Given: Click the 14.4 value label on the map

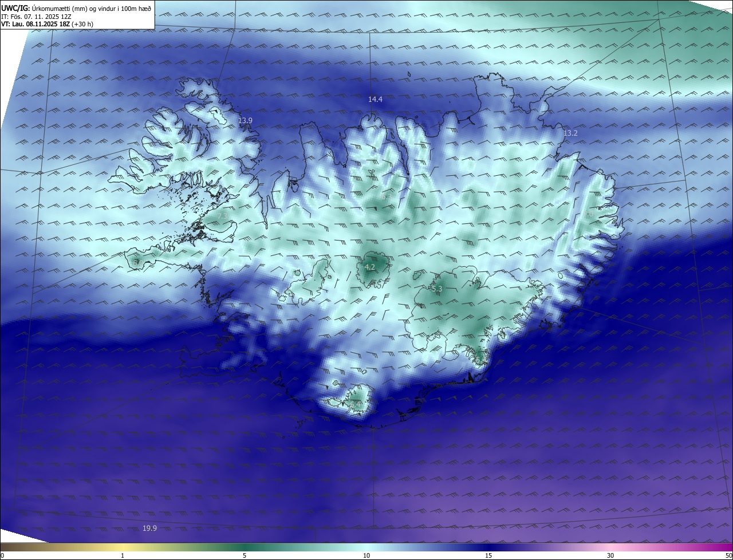Looking at the screenshot, I should click(375, 99).
